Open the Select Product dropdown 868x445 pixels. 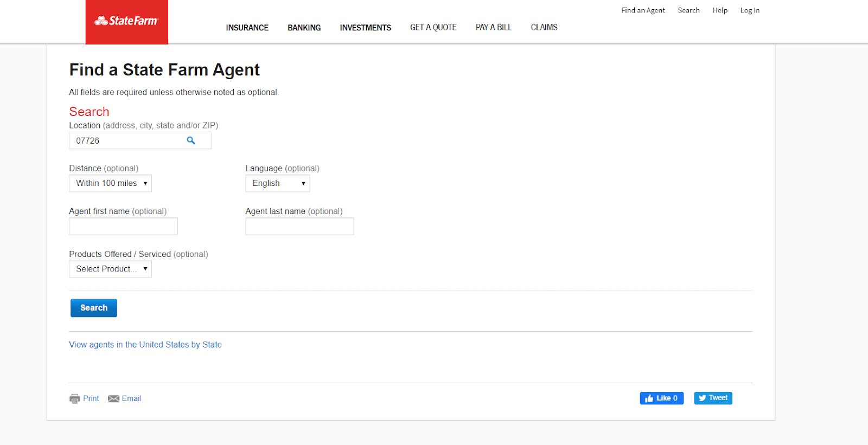tap(110, 269)
